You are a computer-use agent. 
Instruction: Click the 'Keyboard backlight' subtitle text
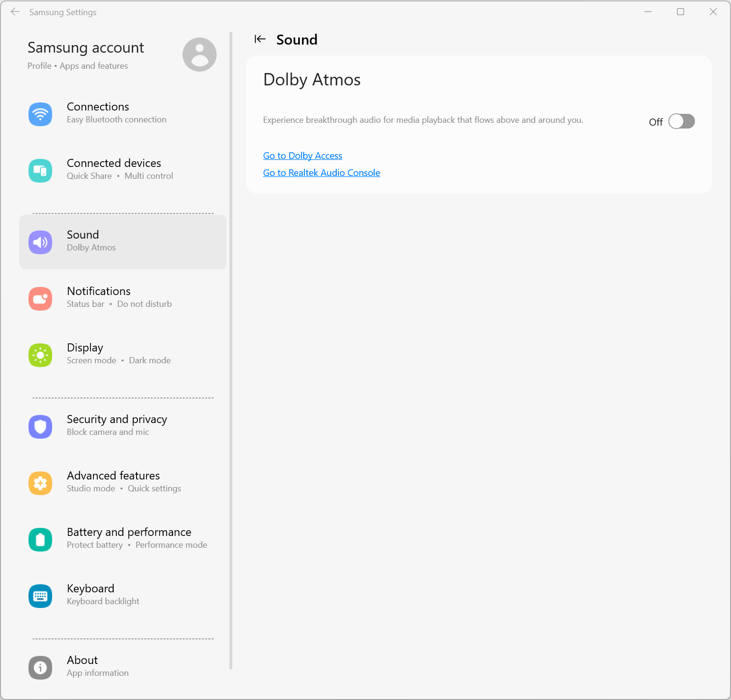(103, 601)
